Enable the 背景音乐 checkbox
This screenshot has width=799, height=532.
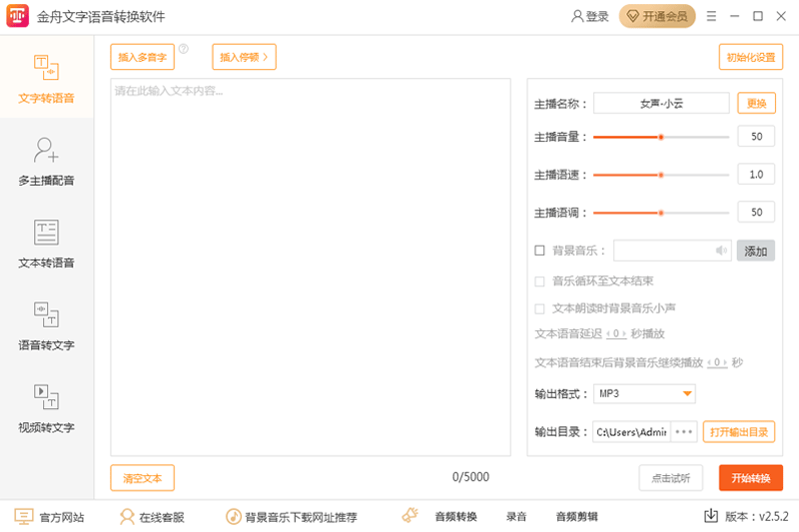point(540,251)
